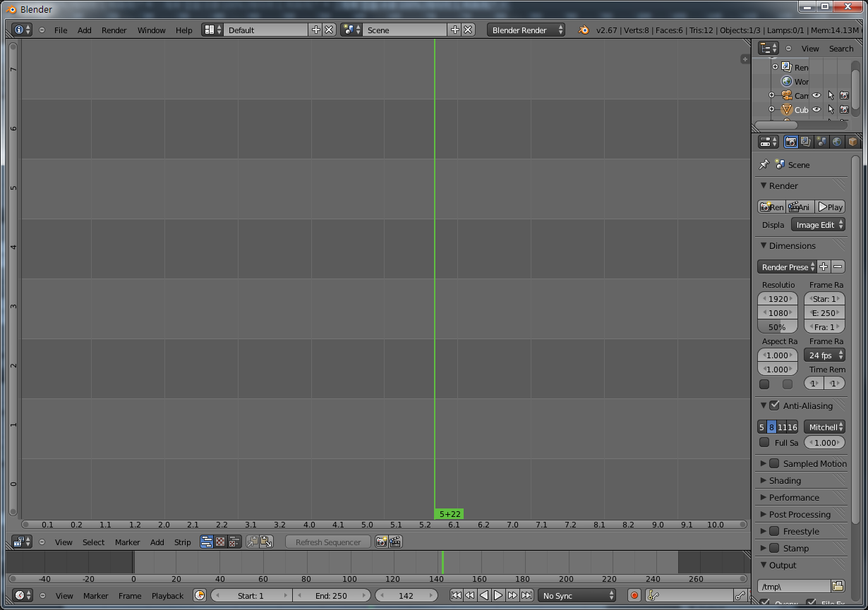The height and width of the screenshot is (610, 868).
Task: Switch to the Object properties tab
Action: click(x=852, y=142)
